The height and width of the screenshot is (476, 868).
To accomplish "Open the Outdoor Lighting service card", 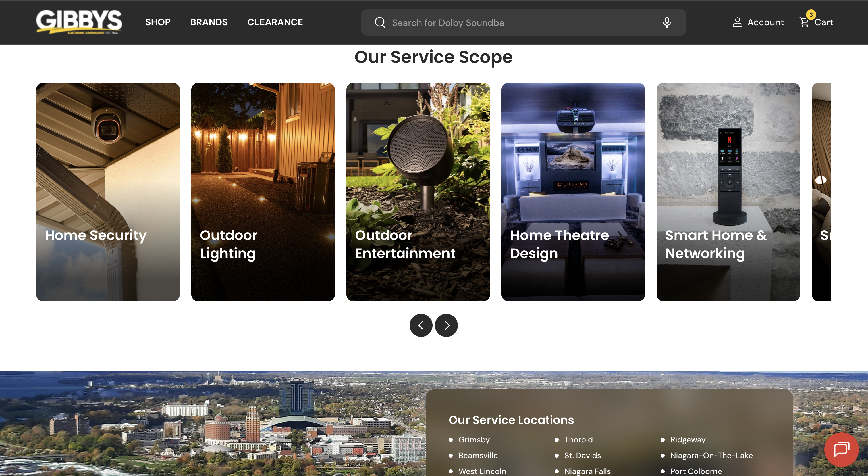I will point(263,192).
